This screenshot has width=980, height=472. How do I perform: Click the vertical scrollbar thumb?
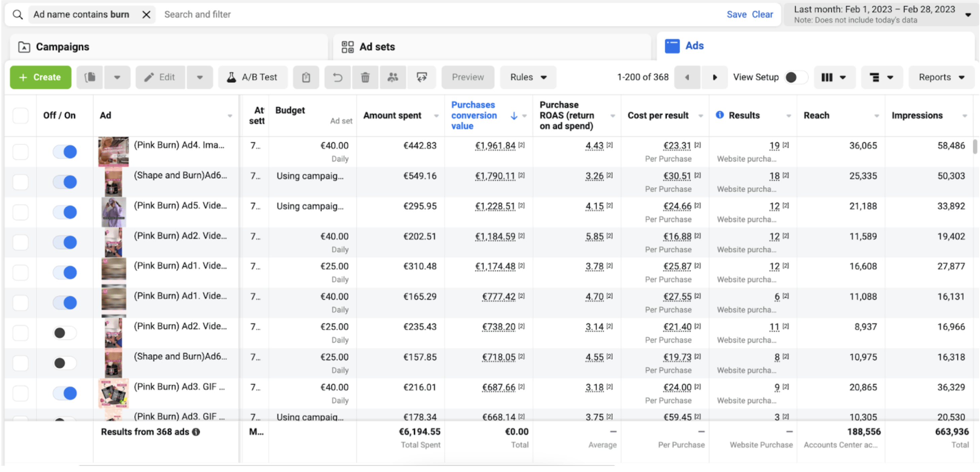975,147
